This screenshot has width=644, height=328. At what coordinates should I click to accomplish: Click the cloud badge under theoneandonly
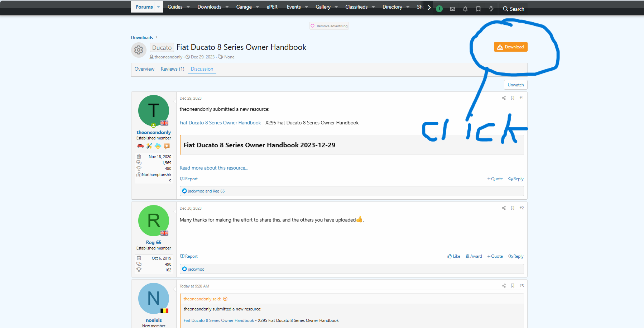158,146
